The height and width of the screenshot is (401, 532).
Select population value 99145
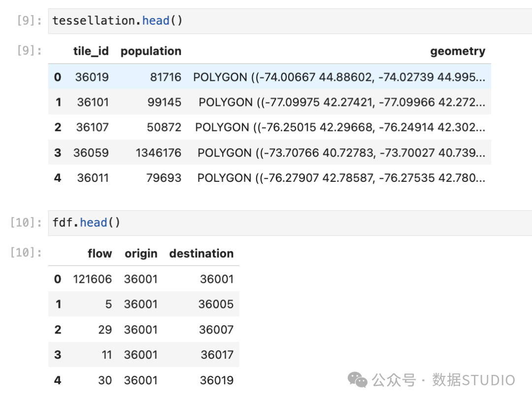click(x=164, y=102)
